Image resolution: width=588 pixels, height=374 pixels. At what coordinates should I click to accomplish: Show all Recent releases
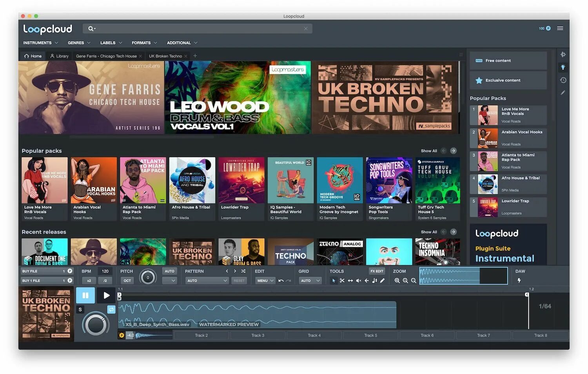point(429,232)
